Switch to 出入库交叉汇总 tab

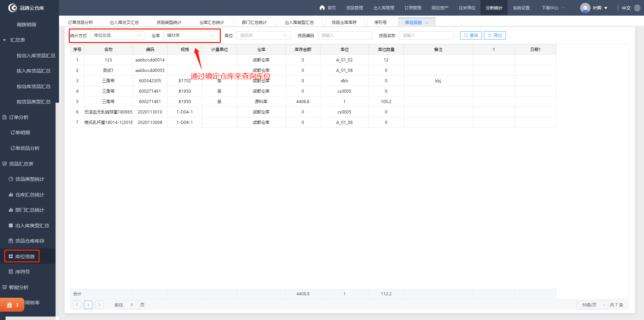click(x=124, y=22)
